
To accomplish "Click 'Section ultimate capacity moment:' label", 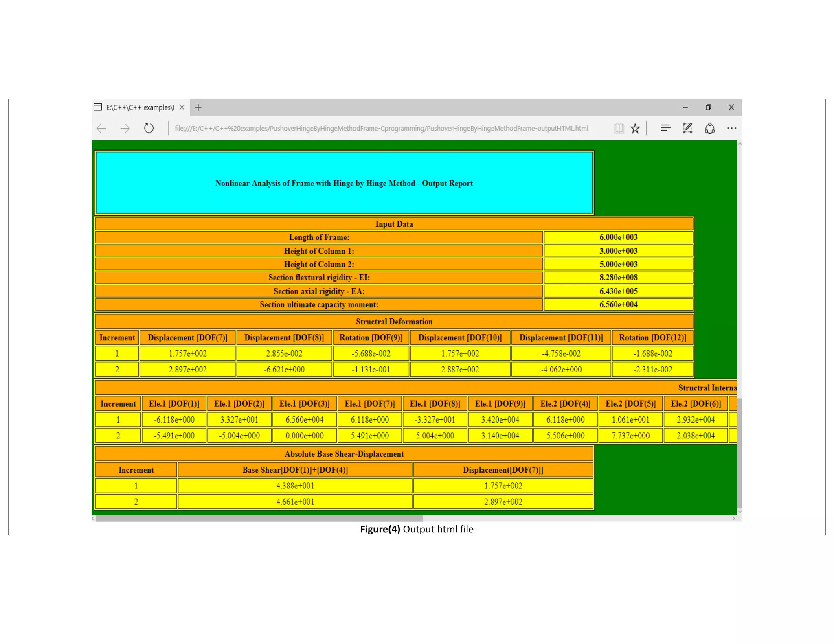I will 319,305.
